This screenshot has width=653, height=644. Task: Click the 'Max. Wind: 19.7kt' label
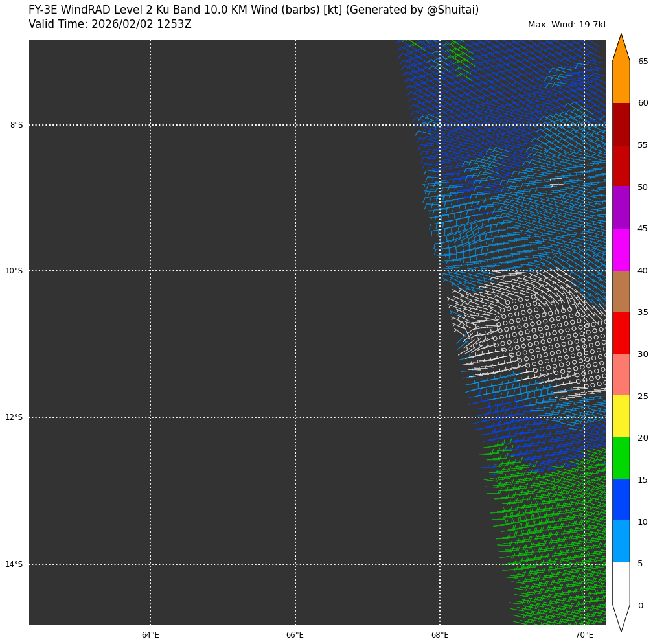(x=567, y=25)
